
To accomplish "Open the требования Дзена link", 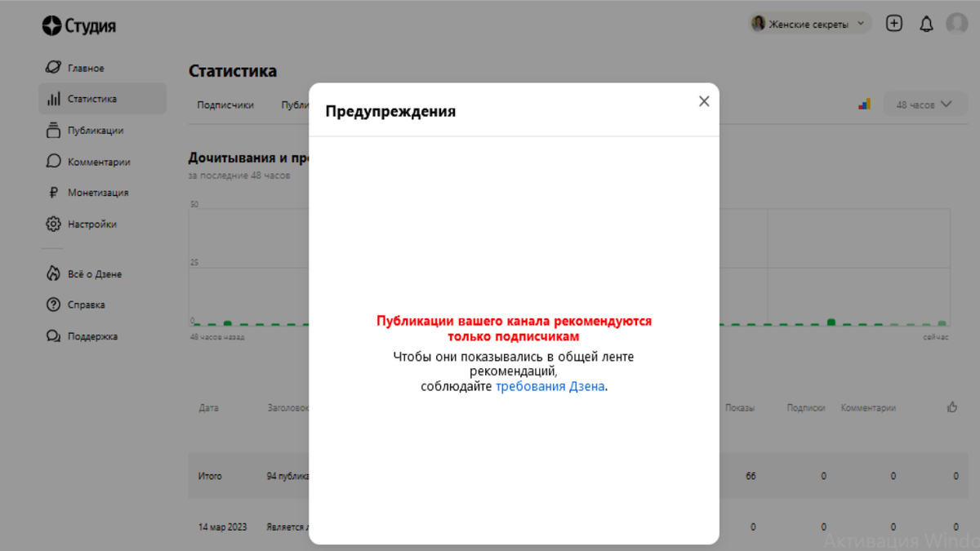I will pos(549,387).
